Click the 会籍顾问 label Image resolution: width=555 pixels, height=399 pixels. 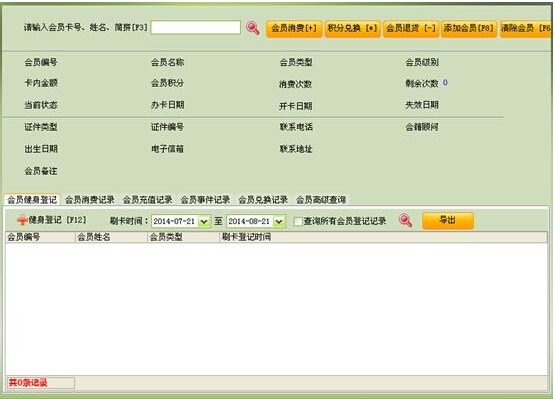422,127
